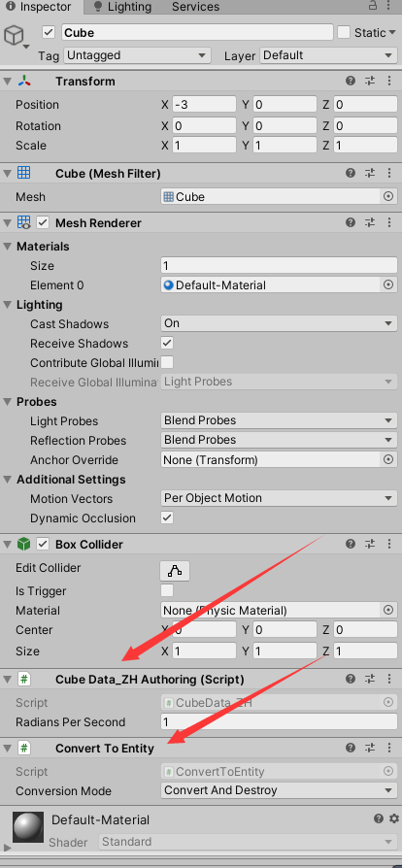Pick material for Element 0 slot

click(388, 285)
